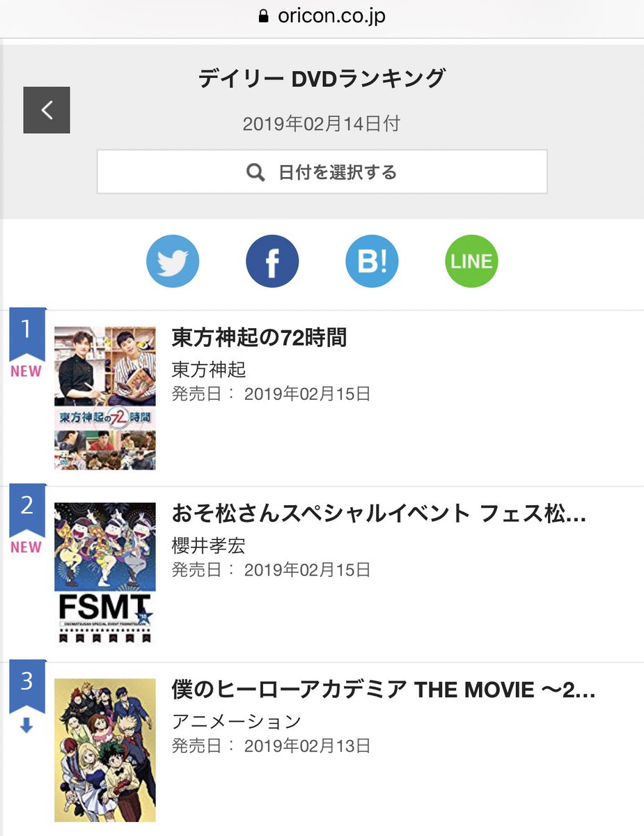644x836 pixels.
Task: Tap the search magnifier icon
Action: click(x=256, y=172)
